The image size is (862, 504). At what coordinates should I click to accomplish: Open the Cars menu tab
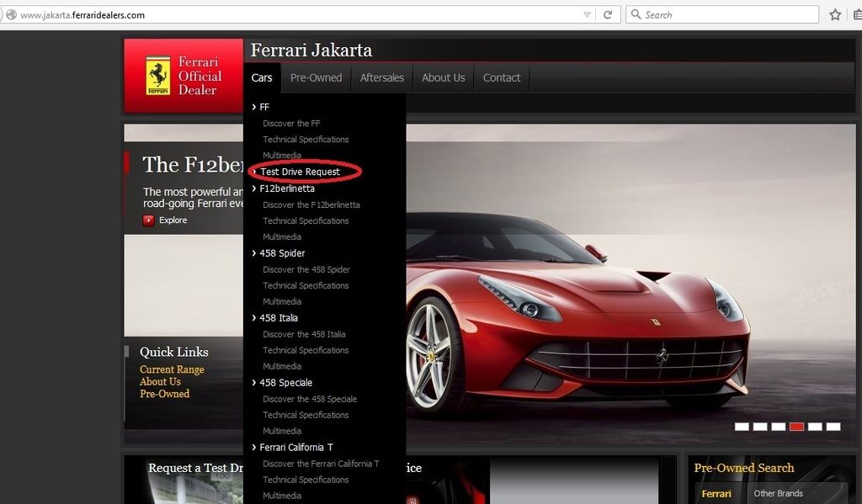pyautogui.click(x=262, y=77)
